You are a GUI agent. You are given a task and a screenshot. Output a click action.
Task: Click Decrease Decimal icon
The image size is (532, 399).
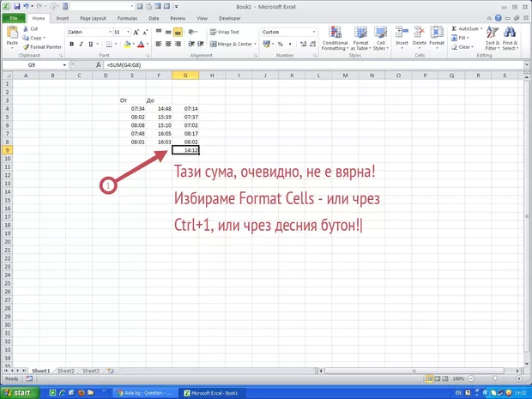pos(313,44)
